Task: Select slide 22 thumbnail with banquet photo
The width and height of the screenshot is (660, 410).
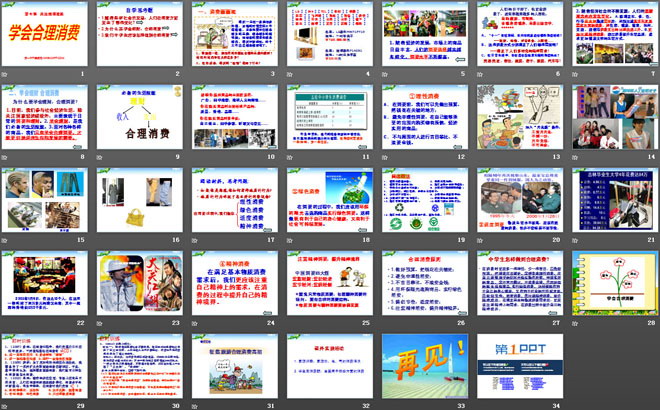Action: point(45,283)
